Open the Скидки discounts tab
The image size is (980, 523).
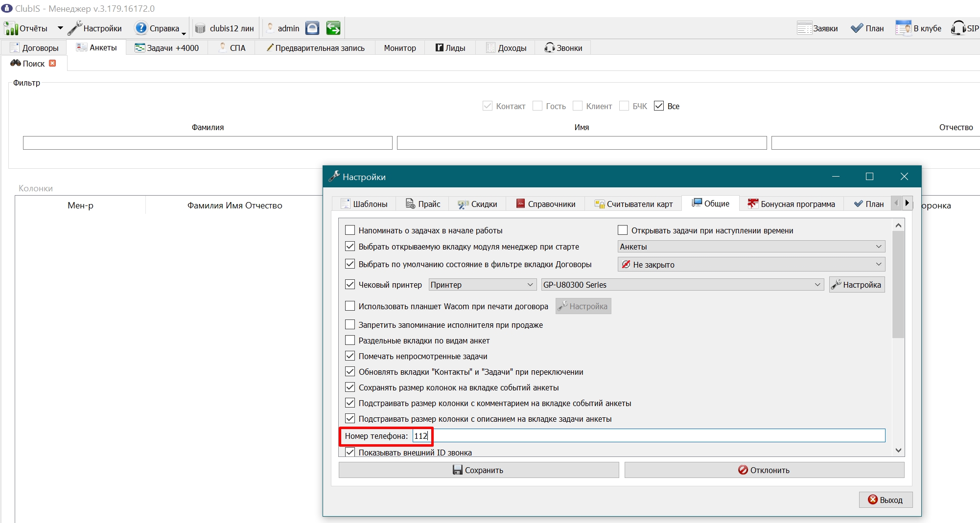(x=477, y=204)
